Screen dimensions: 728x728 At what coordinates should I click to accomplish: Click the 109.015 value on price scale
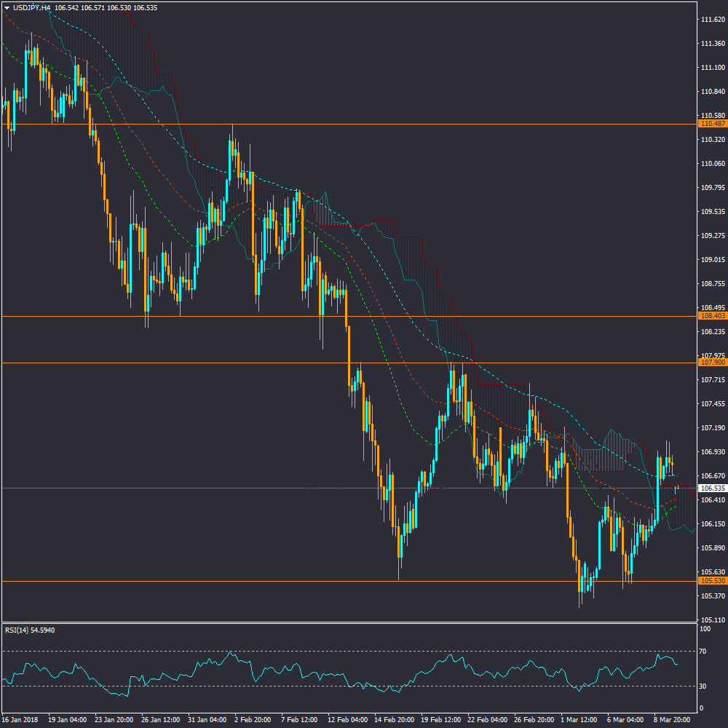tap(712, 260)
